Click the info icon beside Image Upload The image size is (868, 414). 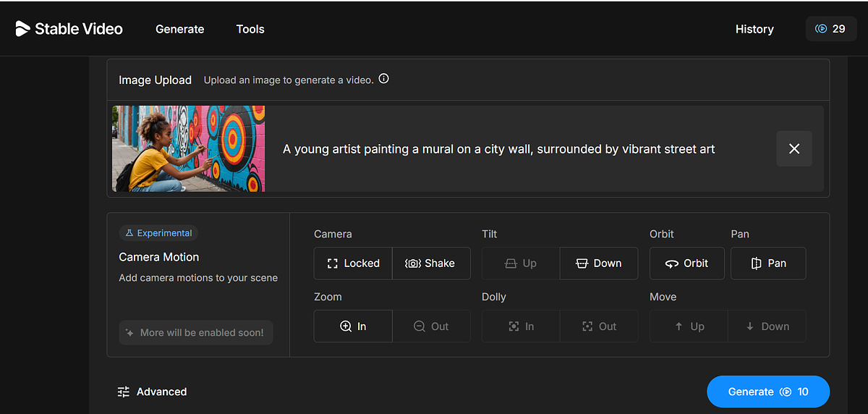384,79
